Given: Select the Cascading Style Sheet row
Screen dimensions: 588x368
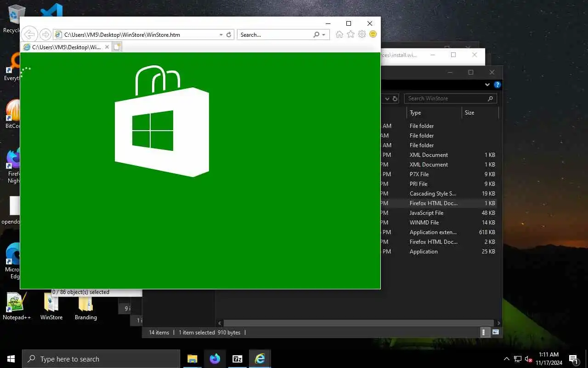Looking at the screenshot, I should 439,194.
